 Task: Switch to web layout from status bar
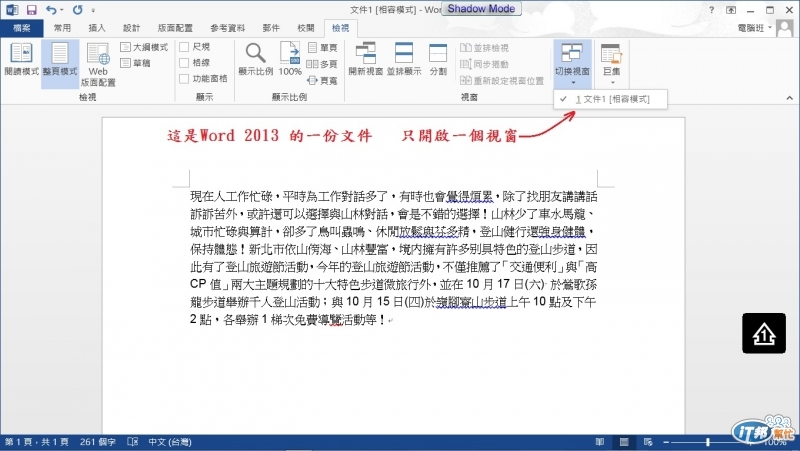[648, 442]
